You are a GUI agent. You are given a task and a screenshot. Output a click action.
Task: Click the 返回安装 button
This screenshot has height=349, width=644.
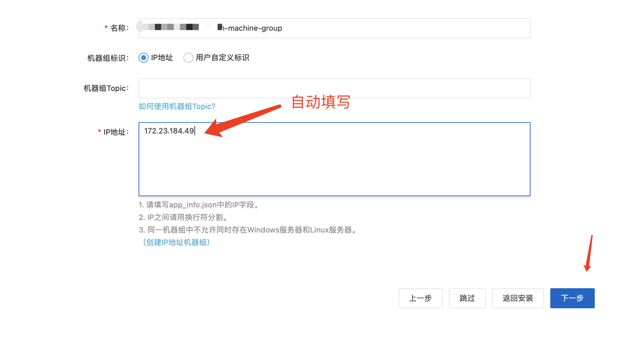pos(517,298)
